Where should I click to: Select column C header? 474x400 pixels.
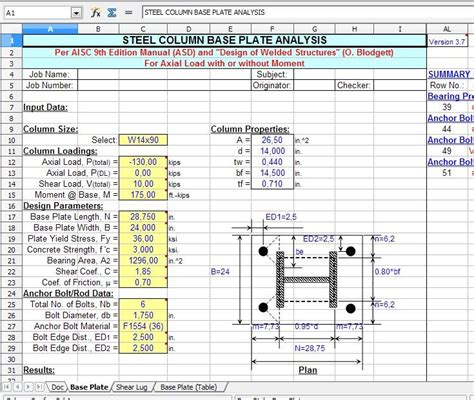[143, 29]
